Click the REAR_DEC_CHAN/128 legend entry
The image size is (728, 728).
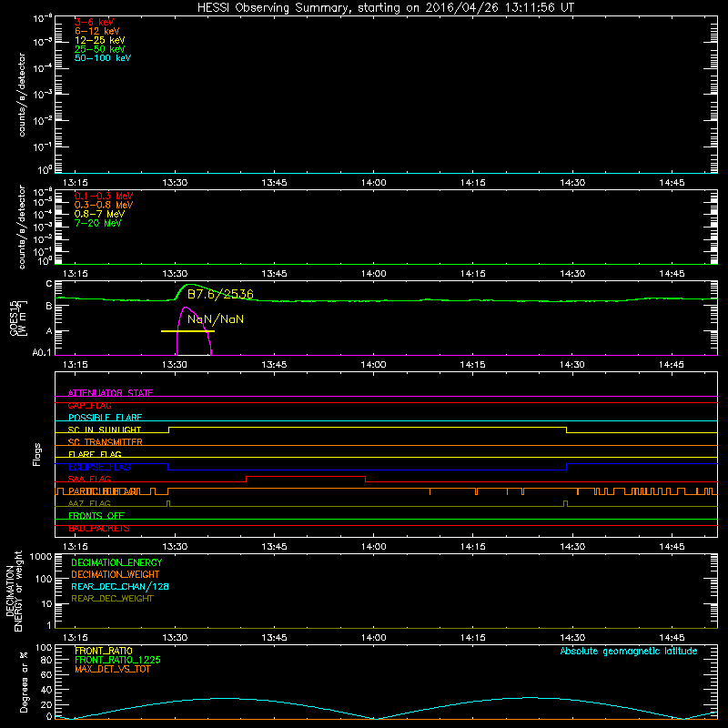120,586
